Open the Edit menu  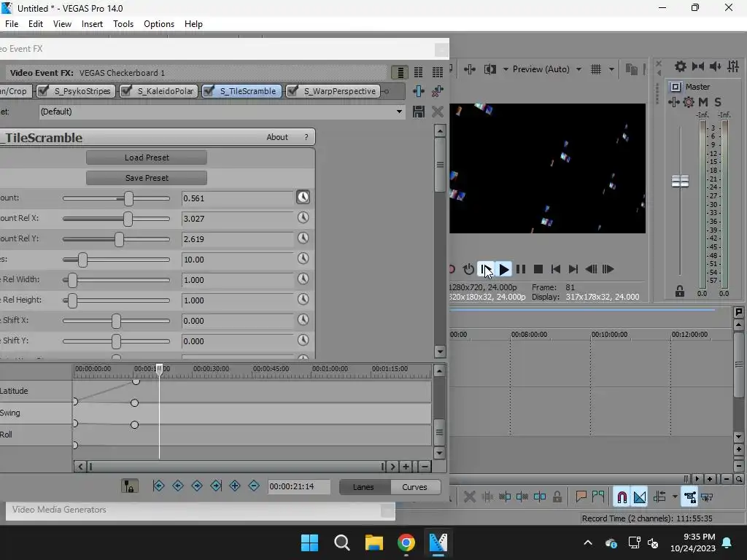(x=36, y=24)
